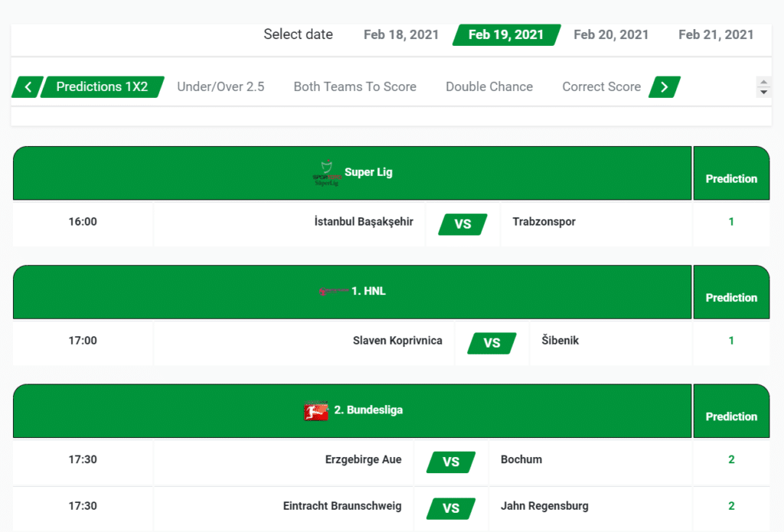Click the 2. Bundesliga league logo
Image resolution: width=784 pixels, height=532 pixels.
[316, 410]
